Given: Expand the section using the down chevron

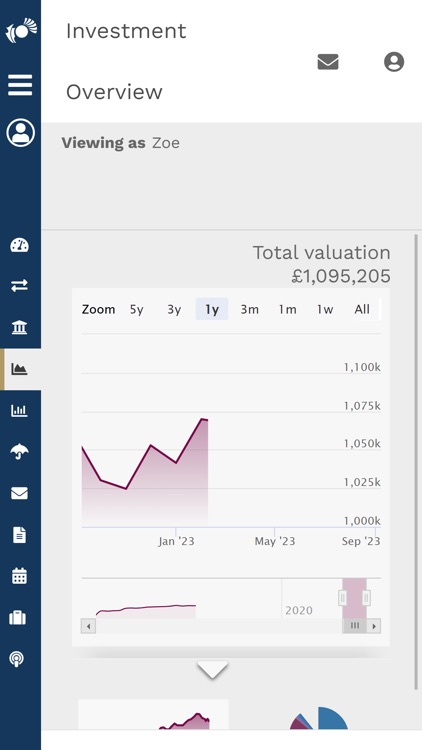Looking at the screenshot, I should point(212,670).
